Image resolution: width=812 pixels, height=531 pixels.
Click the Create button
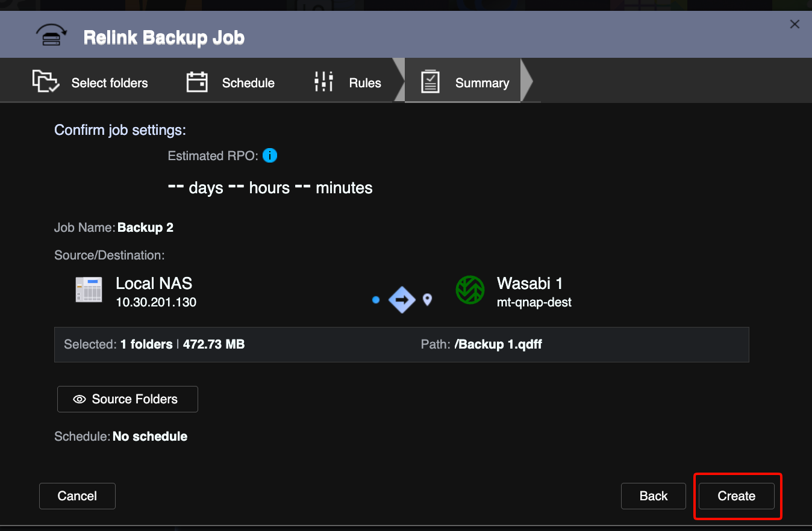point(736,496)
